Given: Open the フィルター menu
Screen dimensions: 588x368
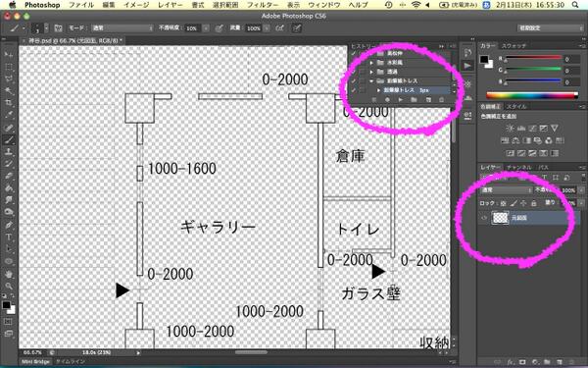Looking at the screenshot, I should pos(263,5).
